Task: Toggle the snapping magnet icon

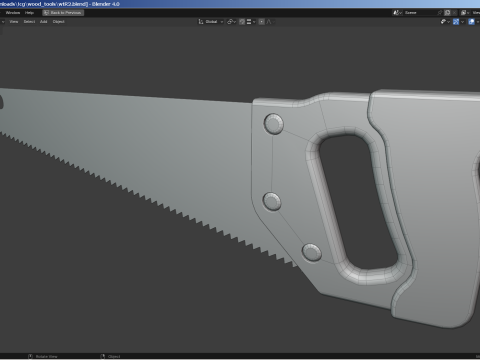Action: tap(242, 22)
